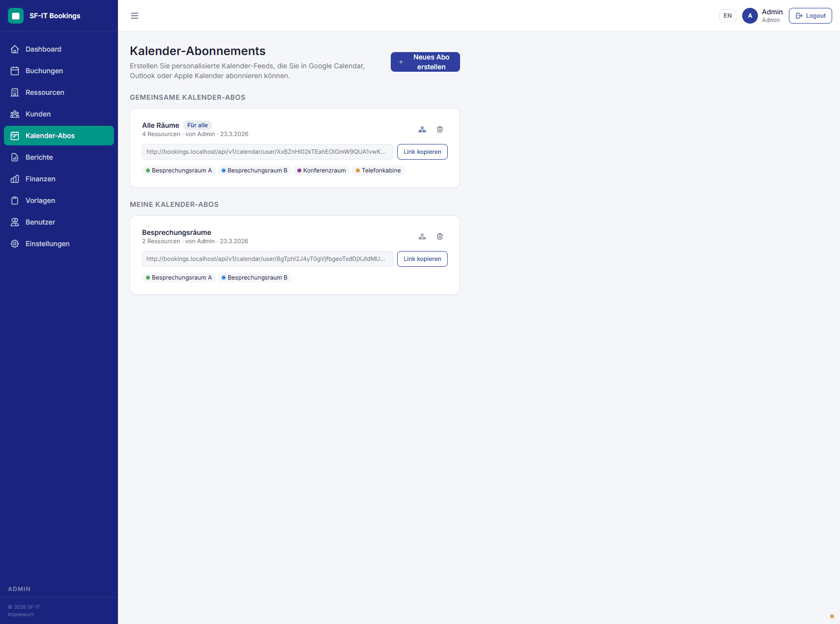
Task: Click the Benutzer users icon
Action: pyautogui.click(x=15, y=222)
